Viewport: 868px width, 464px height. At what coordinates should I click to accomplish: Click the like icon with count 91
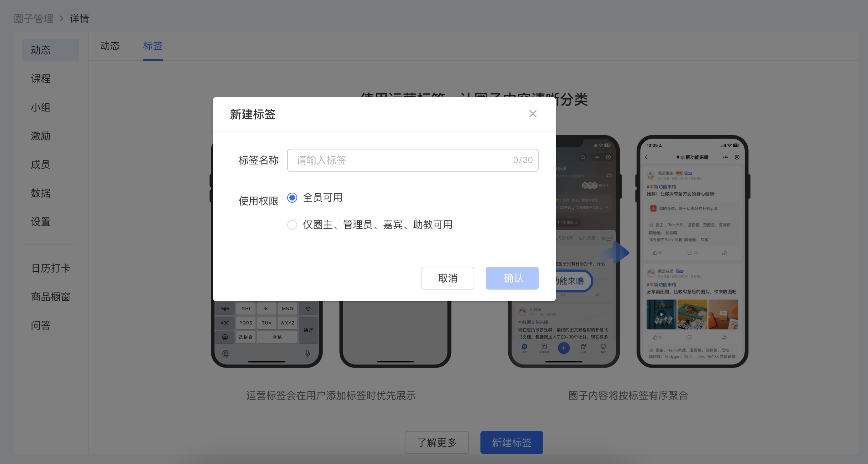coord(655,253)
